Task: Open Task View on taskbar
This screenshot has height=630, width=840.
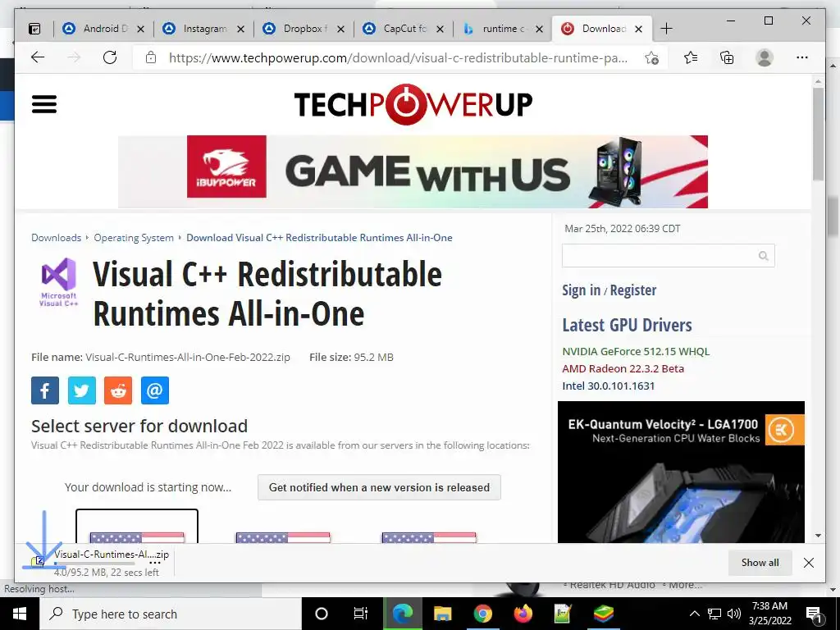Action: [361, 614]
